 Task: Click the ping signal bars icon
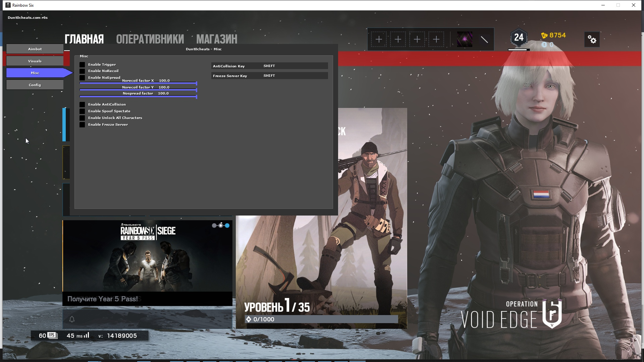point(87,335)
